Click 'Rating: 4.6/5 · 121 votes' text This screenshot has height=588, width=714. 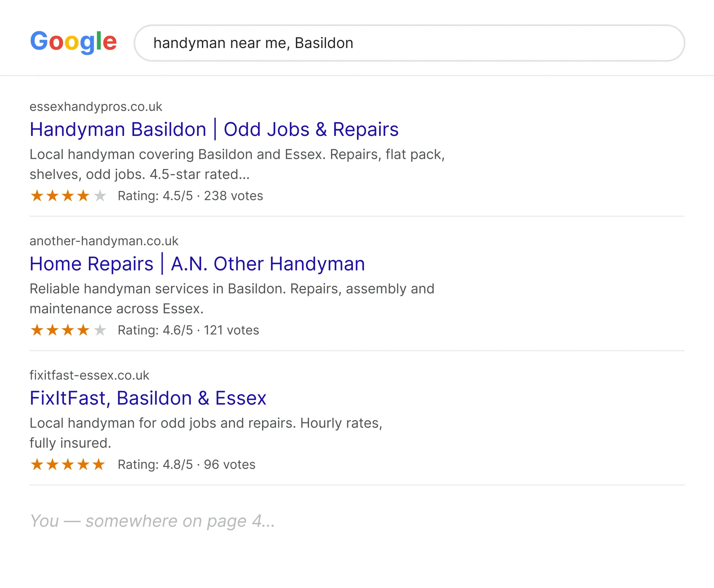[x=189, y=330]
